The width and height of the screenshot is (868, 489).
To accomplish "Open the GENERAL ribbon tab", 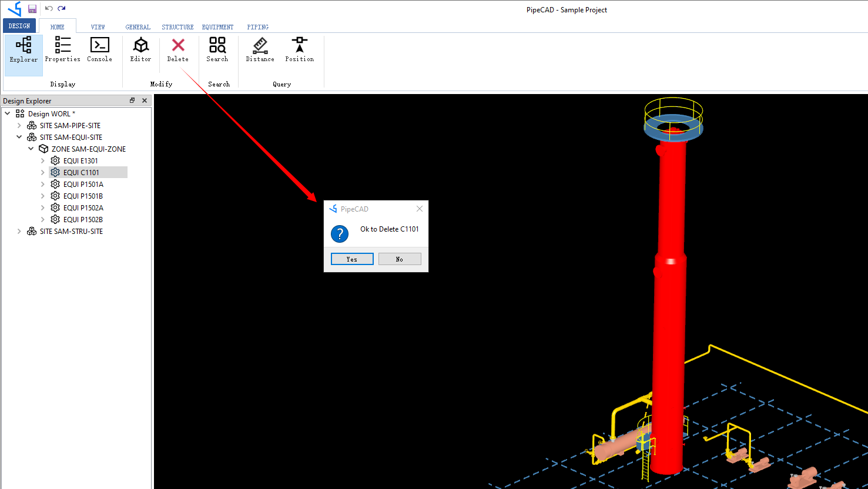I will (138, 26).
